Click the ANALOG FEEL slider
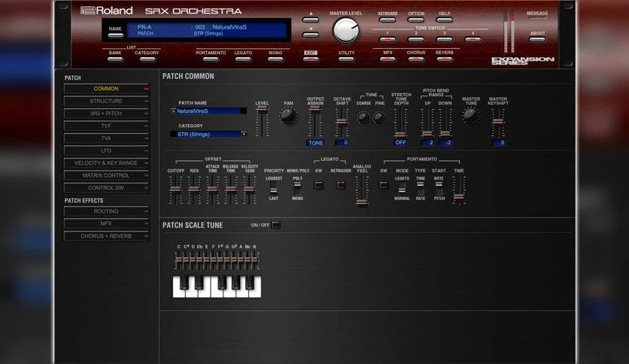This screenshot has width=629, height=364. (x=362, y=191)
